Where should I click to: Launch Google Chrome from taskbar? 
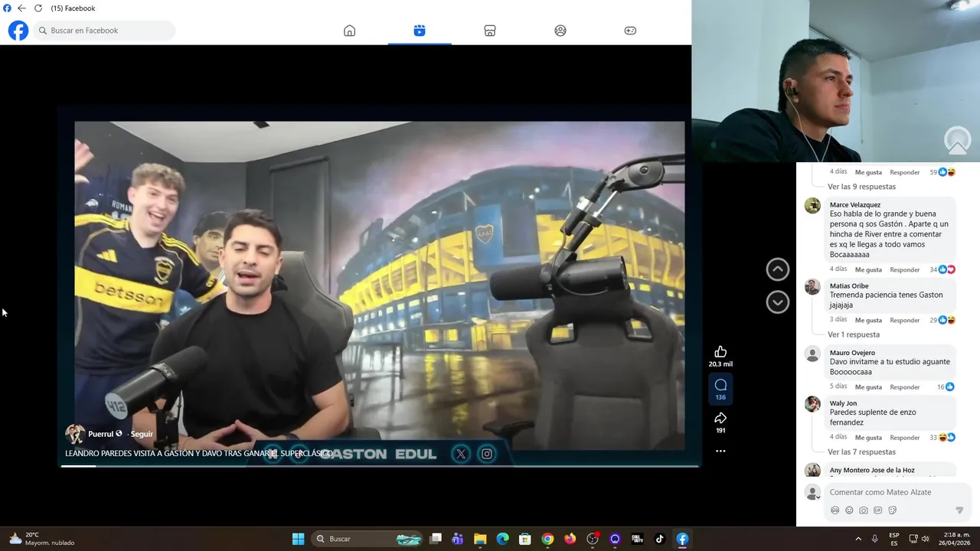[547, 539]
